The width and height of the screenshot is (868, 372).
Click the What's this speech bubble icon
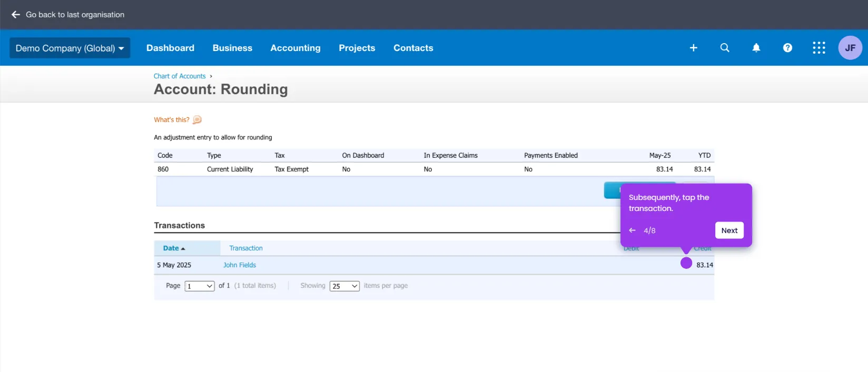197,120
